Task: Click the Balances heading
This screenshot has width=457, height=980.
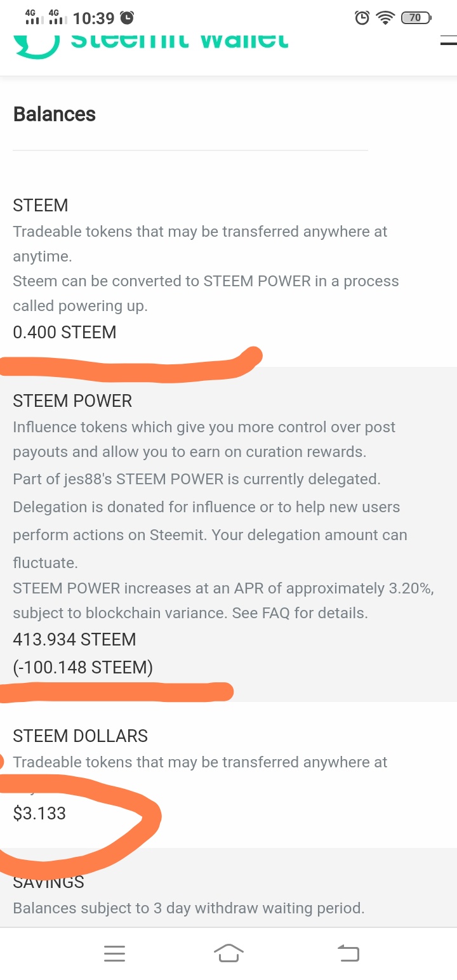Action: click(55, 114)
